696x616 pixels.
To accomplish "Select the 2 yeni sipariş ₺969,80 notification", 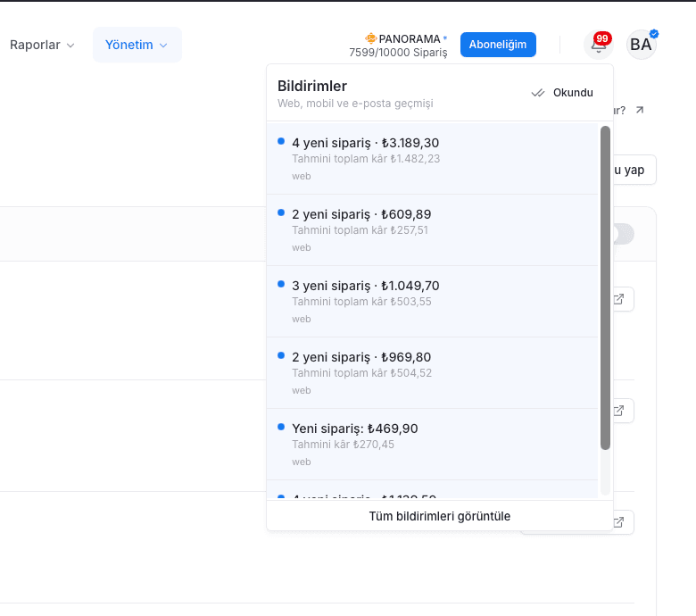I will (x=433, y=373).
